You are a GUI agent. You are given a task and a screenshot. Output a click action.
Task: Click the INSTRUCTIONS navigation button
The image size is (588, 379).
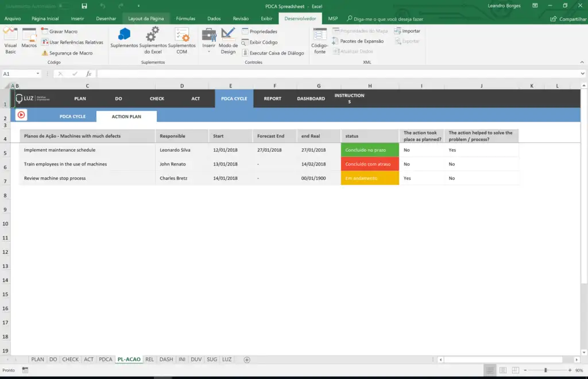point(350,99)
